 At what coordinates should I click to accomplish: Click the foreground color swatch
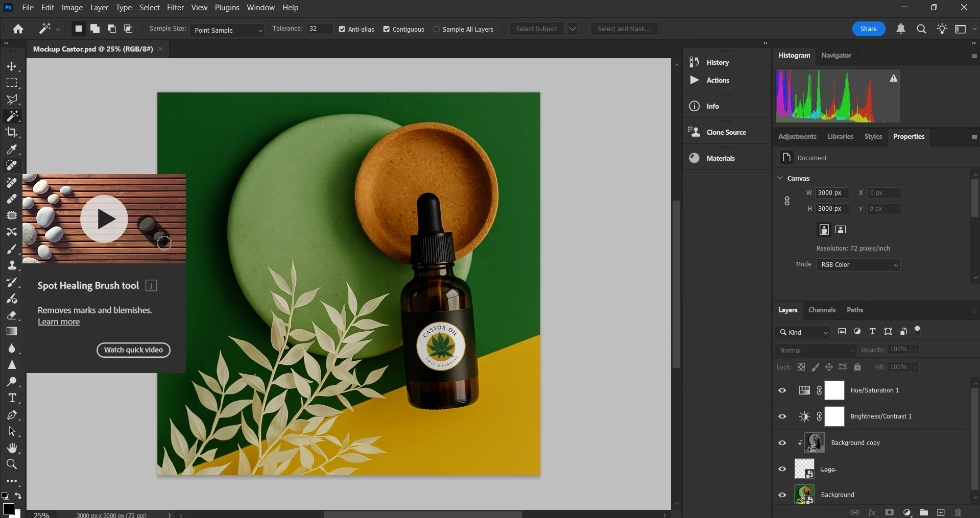point(8,508)
